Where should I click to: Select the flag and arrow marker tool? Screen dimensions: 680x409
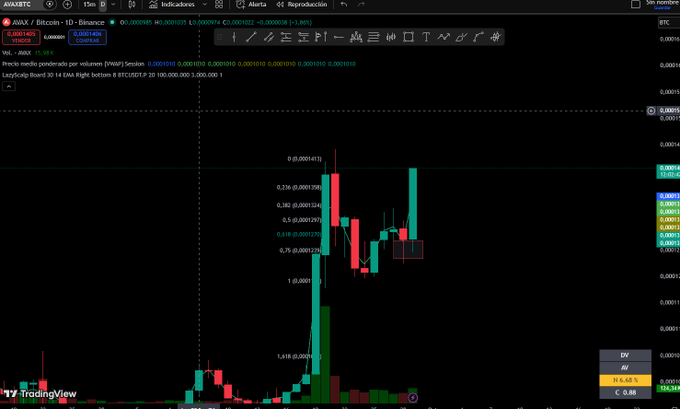321,37
